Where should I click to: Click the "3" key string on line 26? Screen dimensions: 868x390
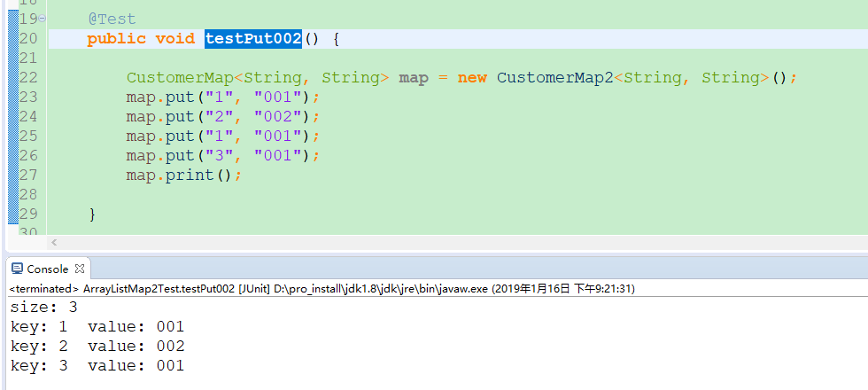tap(220, 156)
